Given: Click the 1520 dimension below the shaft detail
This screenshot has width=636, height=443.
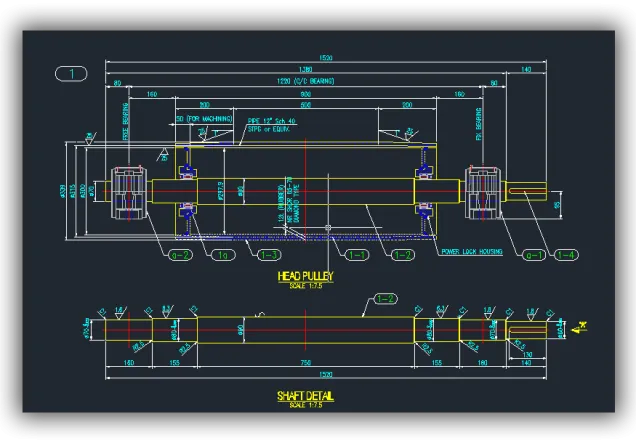Looking at the screenshot, I should (x=326, y=374).
